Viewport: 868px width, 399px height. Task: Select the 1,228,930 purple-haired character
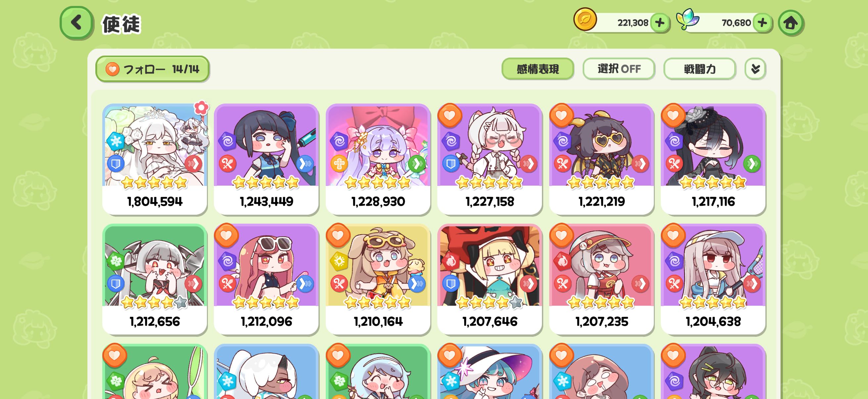click(378, 159)
